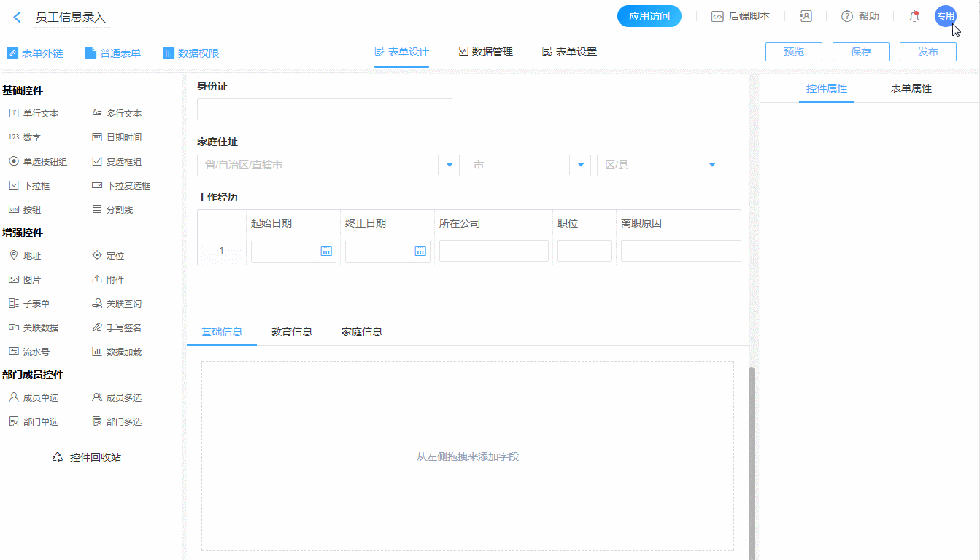980x560 pixels.
Task: Open calendar picker for 起始日期
Action: 326,251
